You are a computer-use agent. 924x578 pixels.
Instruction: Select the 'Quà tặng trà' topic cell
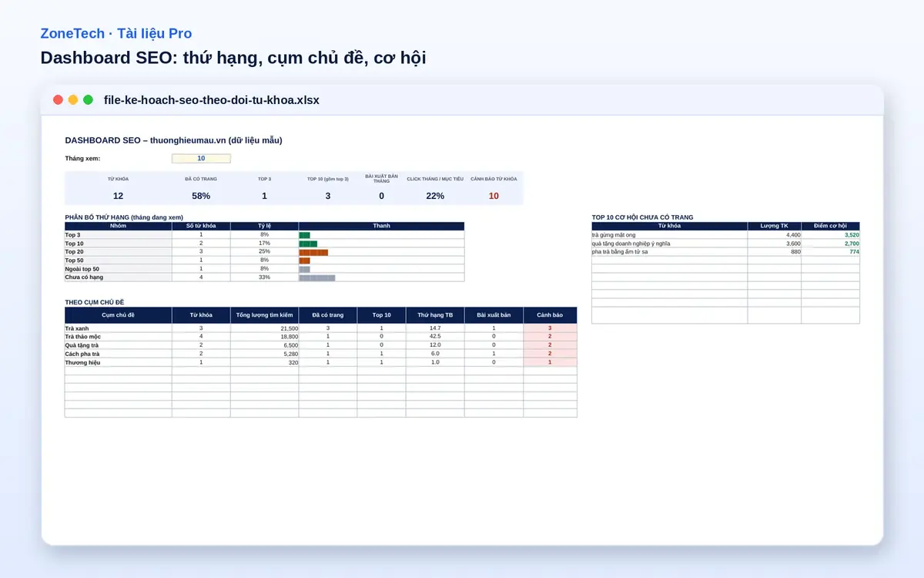tap(118, 345)
